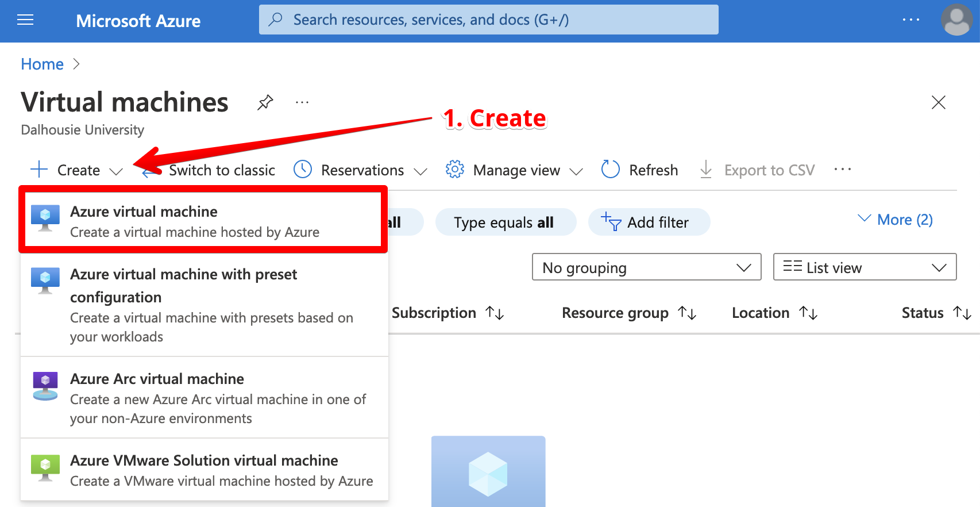980x507 pixels.
Task: Pin the Virtual machines page
Action: pyautogui.click(x=265, y=103)
